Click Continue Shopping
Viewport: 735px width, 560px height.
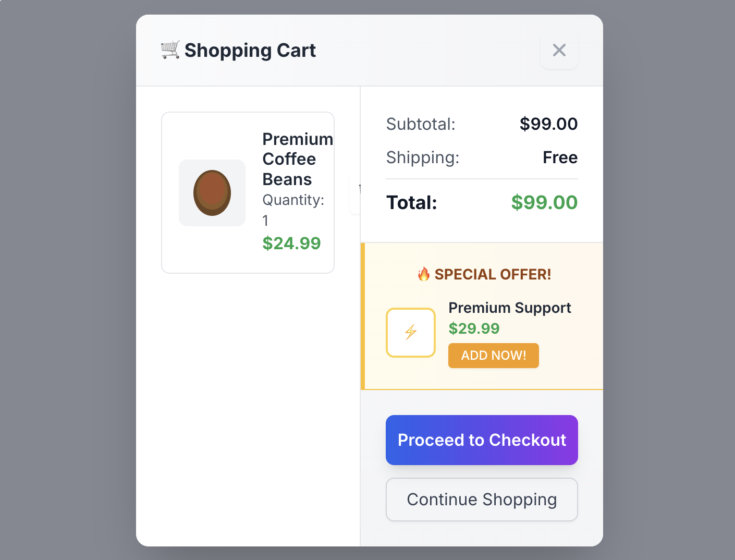point(481,499)
